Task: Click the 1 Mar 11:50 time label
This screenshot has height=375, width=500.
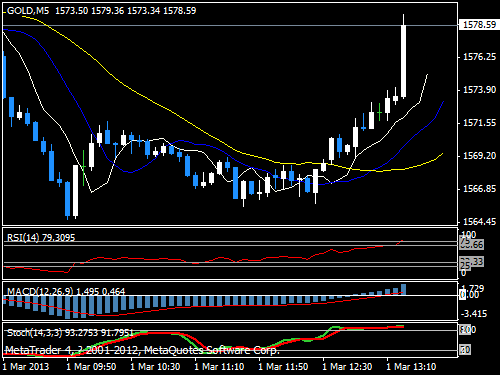Action: pos(283,367)
